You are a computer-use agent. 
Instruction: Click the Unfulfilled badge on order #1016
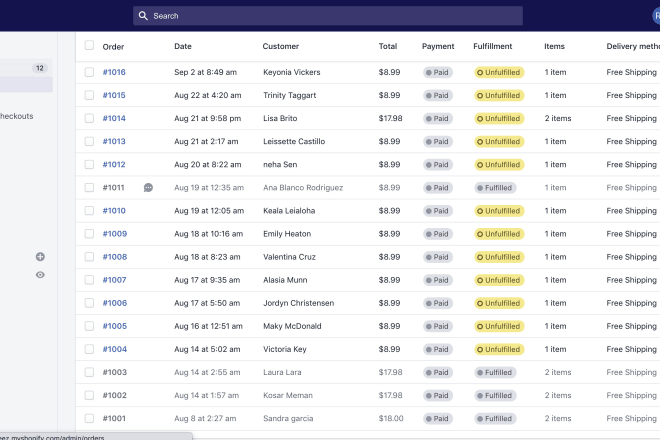click(x=499, y=72)
